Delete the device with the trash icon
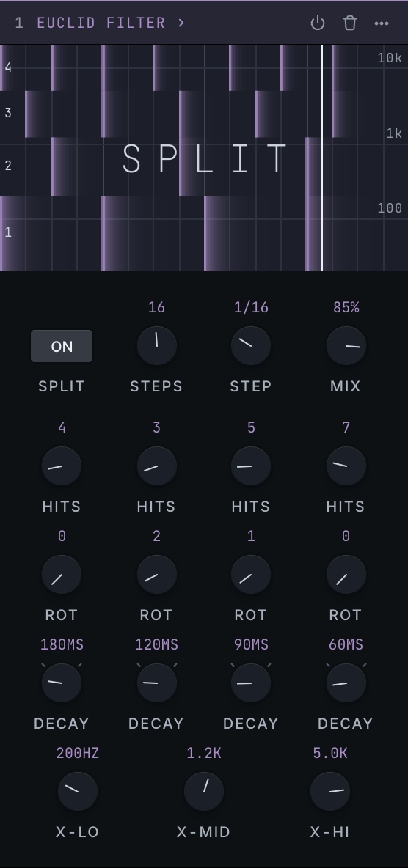Viewport: 408px width, 868px height. click(x=350, y=23)
